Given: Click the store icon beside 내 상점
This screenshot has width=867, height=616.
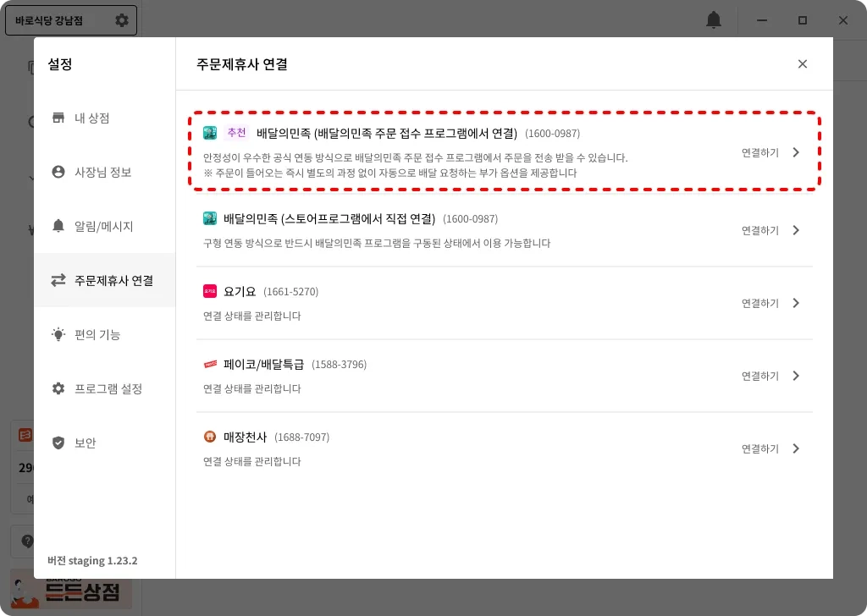Looking at the screenshot, I should (x=58, y=118).
